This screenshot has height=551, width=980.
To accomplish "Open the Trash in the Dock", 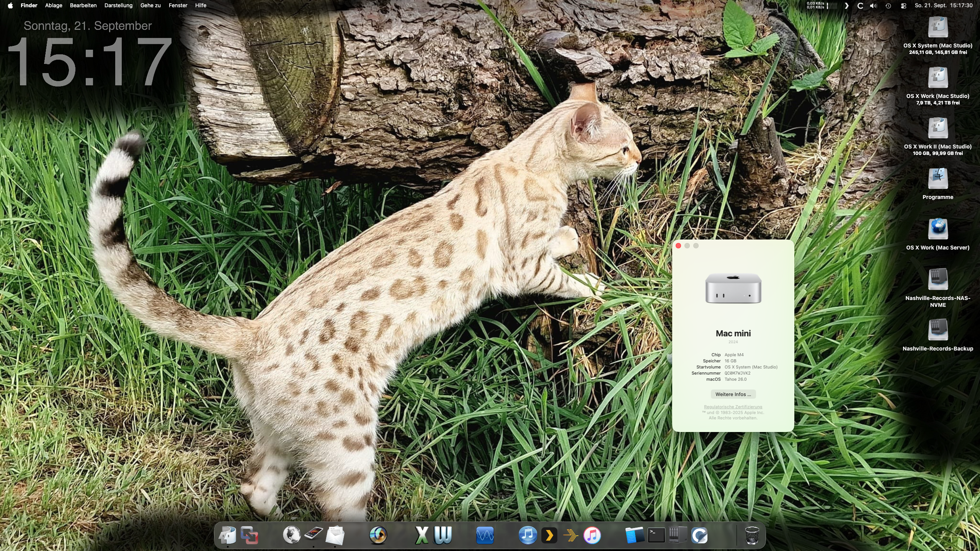I will click(752, 535).
